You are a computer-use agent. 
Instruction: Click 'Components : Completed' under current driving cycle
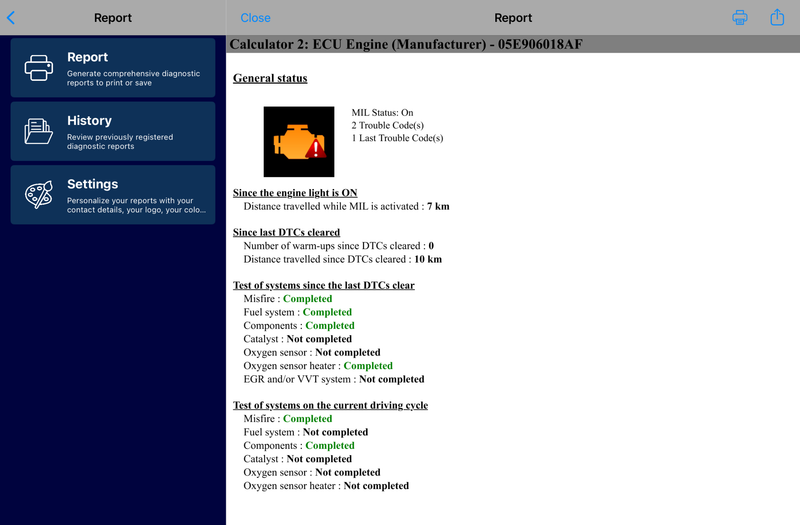299,445
